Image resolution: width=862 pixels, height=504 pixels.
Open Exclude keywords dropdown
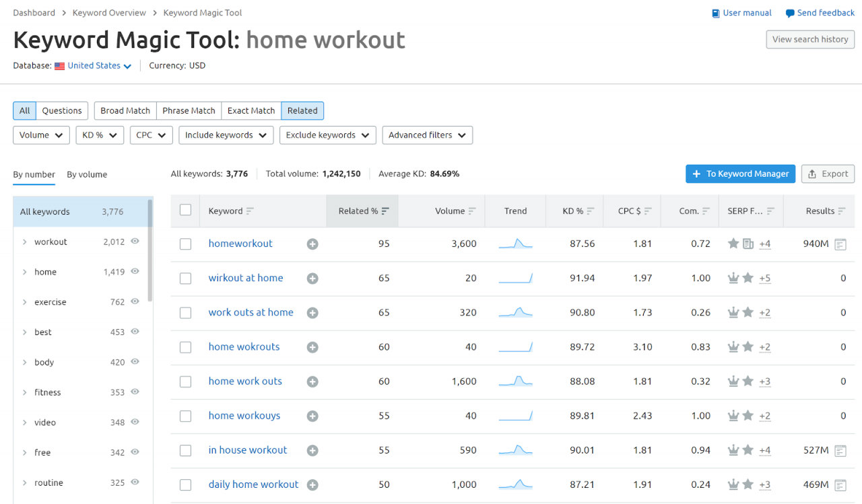pos(328,135)
